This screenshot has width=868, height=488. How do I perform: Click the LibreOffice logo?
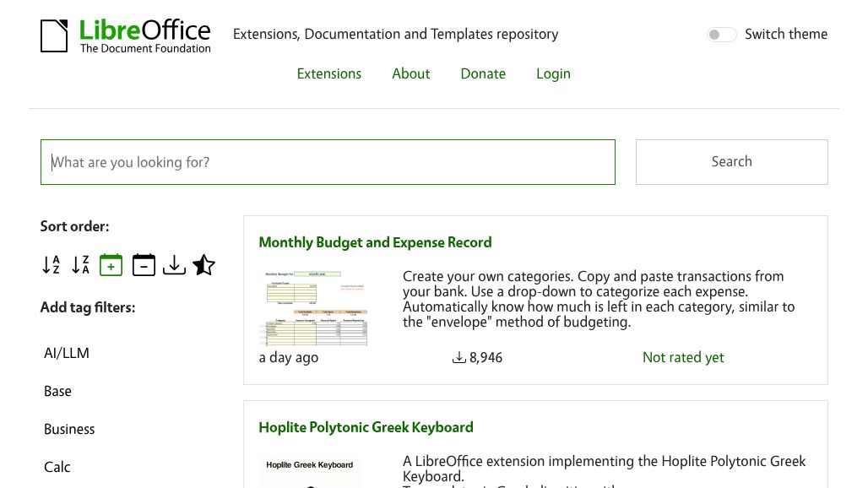click(126, 35)
